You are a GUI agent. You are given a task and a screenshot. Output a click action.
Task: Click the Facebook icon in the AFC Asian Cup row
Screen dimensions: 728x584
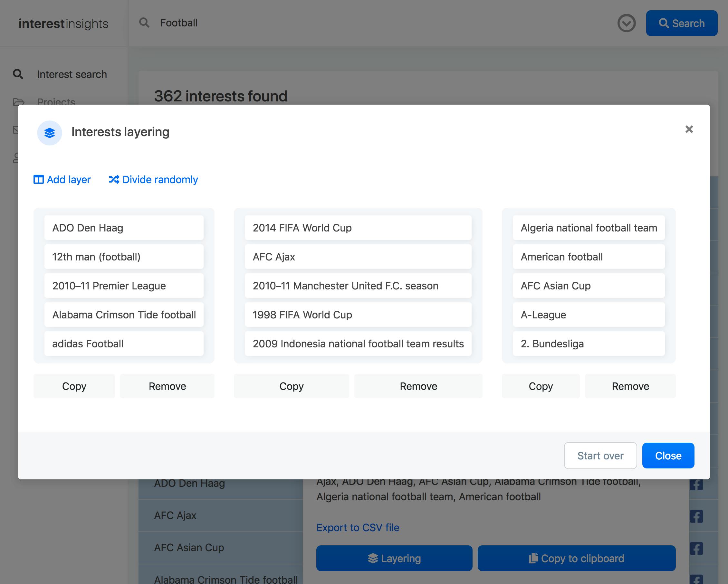pyautogui.click(x=696, y=549)
